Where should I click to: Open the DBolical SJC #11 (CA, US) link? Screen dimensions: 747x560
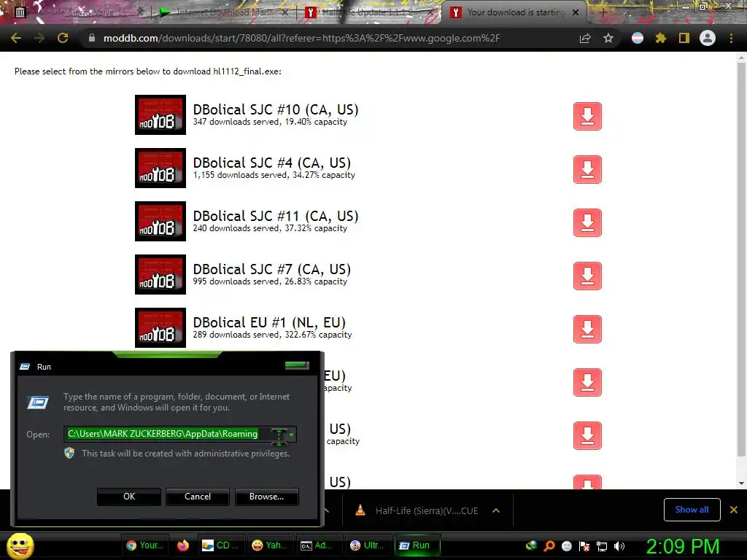click(x=275, y=216)
